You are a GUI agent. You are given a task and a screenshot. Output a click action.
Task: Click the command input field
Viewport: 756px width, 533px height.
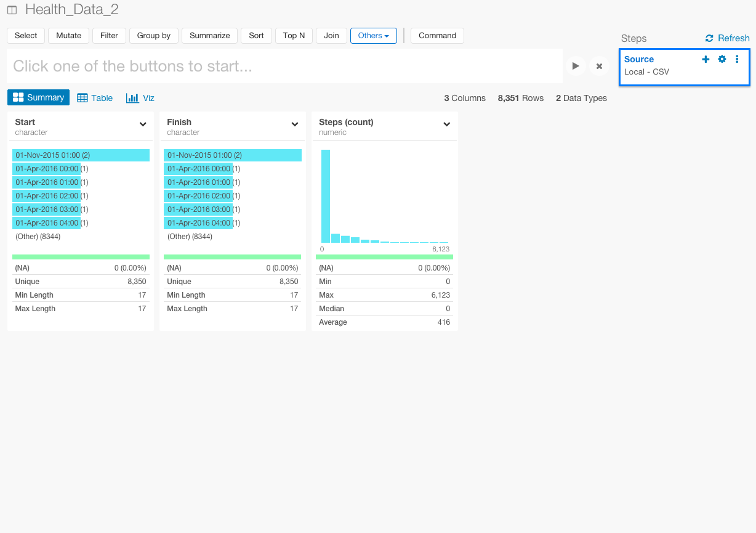tap(284, 66)
